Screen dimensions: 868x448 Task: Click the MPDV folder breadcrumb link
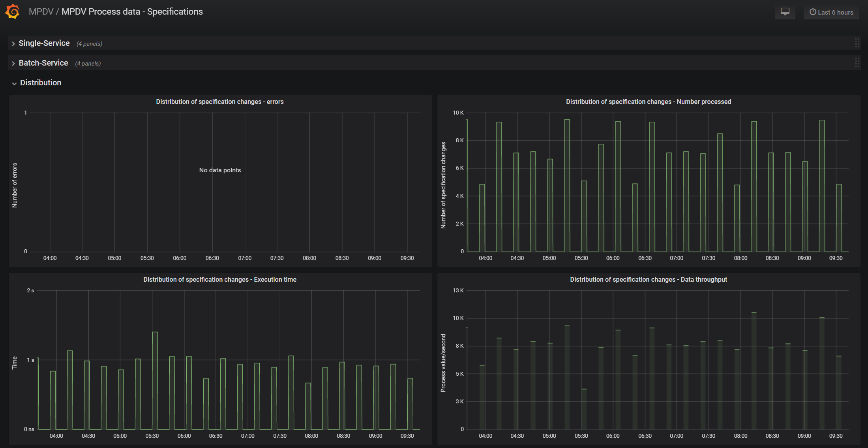(41, 11)
